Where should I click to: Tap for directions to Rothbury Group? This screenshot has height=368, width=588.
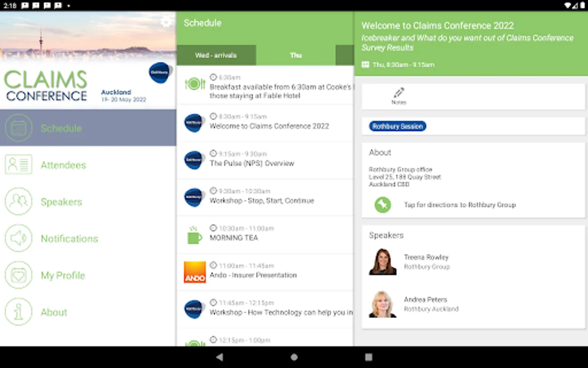460,205
